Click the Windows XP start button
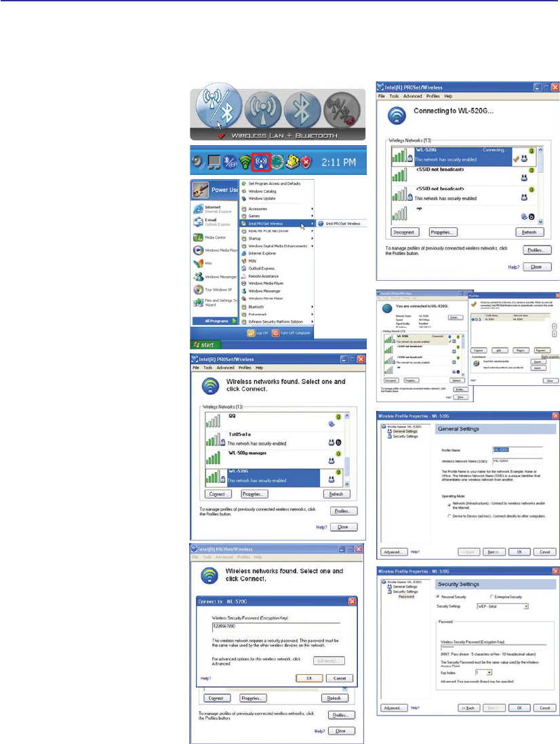The image size is (560, 744). coord(204,345)
